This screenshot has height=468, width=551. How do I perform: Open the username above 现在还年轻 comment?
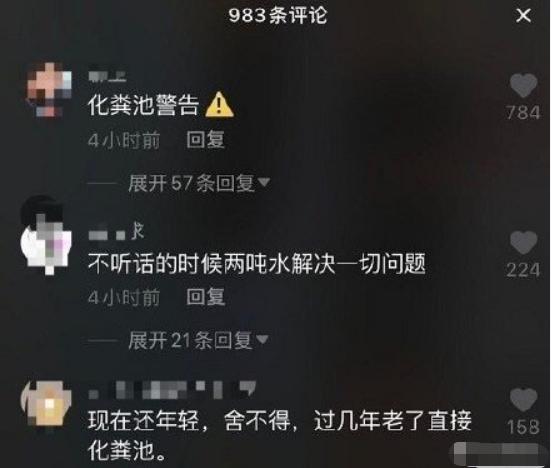tap(172, 390)
